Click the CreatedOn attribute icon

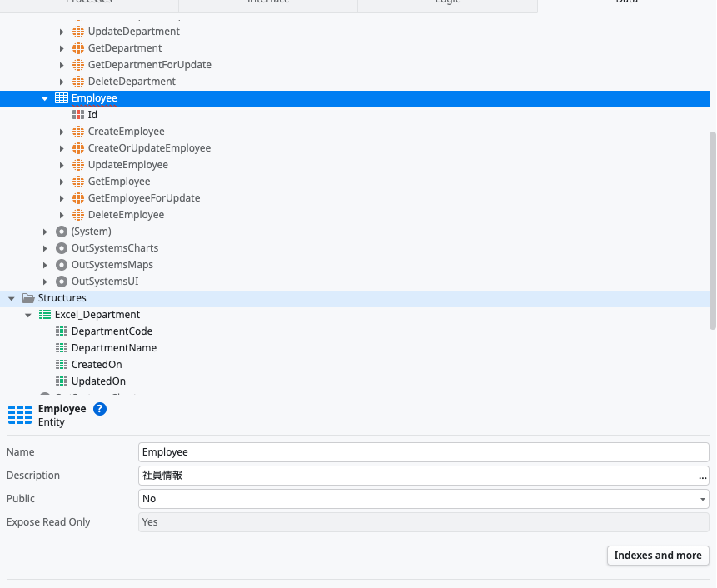coord(62,365)
